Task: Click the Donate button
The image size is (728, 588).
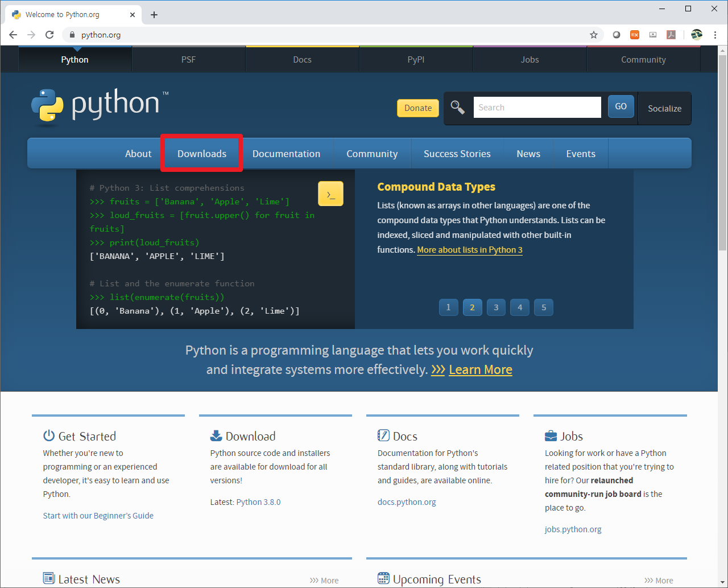Action: (x=418, y=108)
